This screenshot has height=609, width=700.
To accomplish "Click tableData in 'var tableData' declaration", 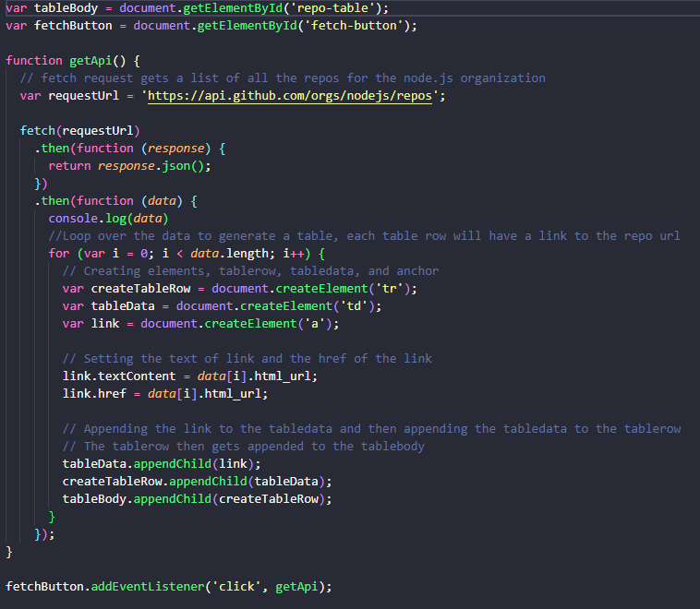I will coord(123,306).
